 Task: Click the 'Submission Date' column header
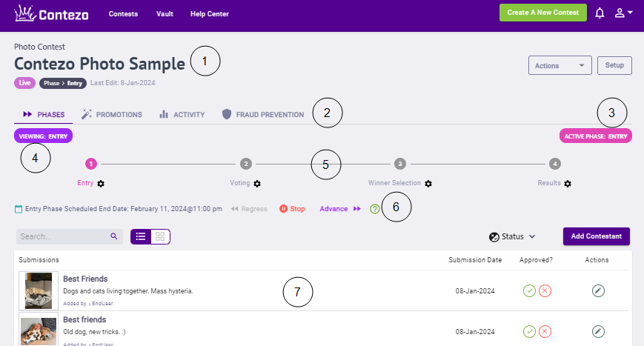[475, 260]
